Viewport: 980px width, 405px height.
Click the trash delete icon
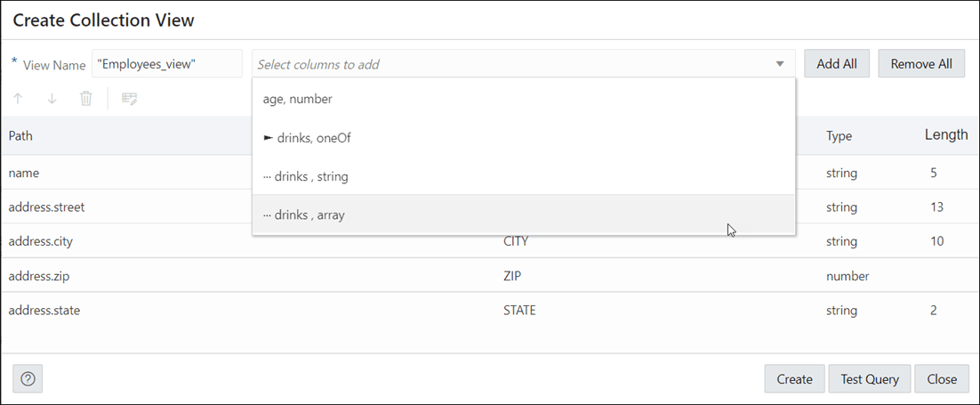tap(86, 99)
